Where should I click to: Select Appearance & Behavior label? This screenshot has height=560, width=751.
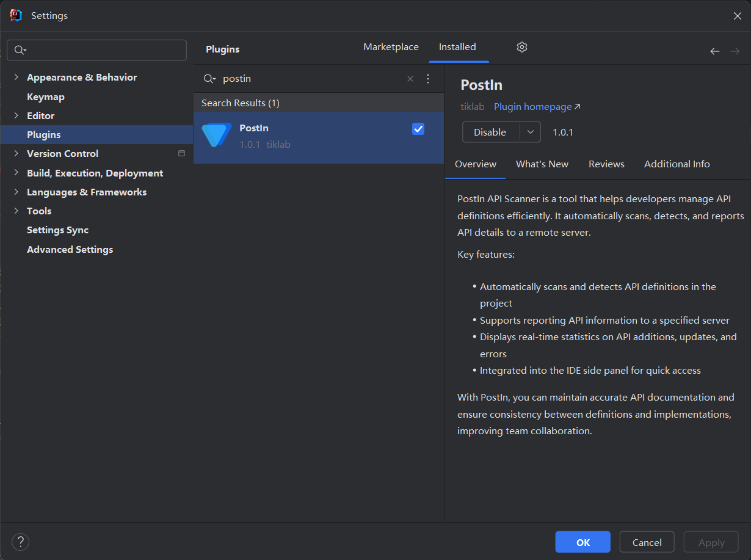point(82,77)
